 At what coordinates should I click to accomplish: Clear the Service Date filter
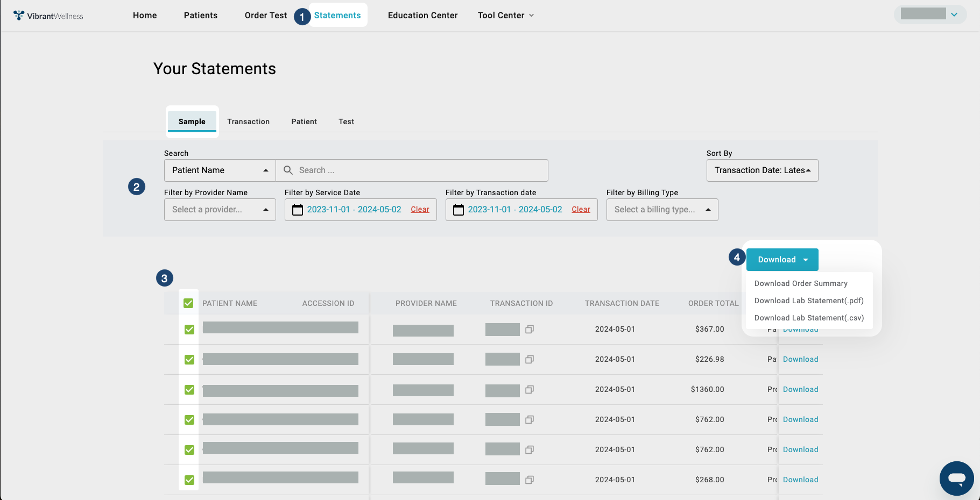pyautogui.click(x=420, y=210)
